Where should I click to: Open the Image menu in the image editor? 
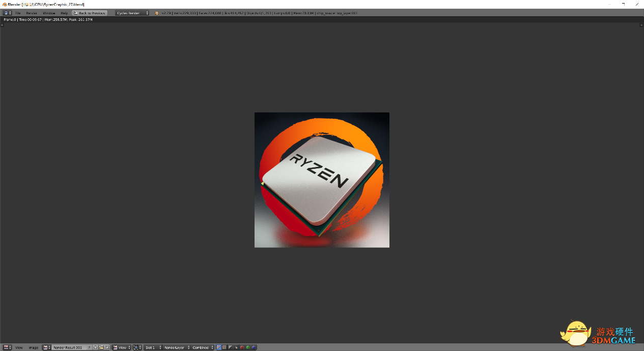pyautogui.click(x=34, y=347)
